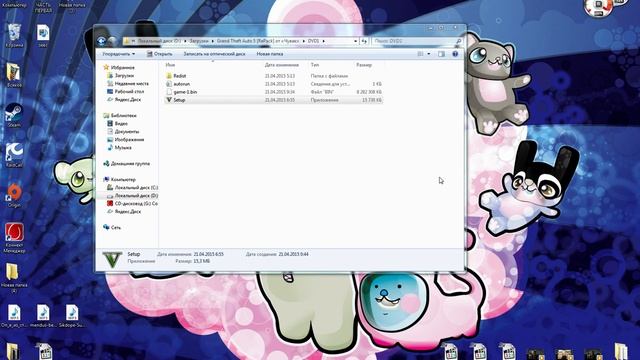Image resolution: width=640 pixels, height=360 pixels.
Task: Click Открыть toolbar button
Action: [160, 54]
